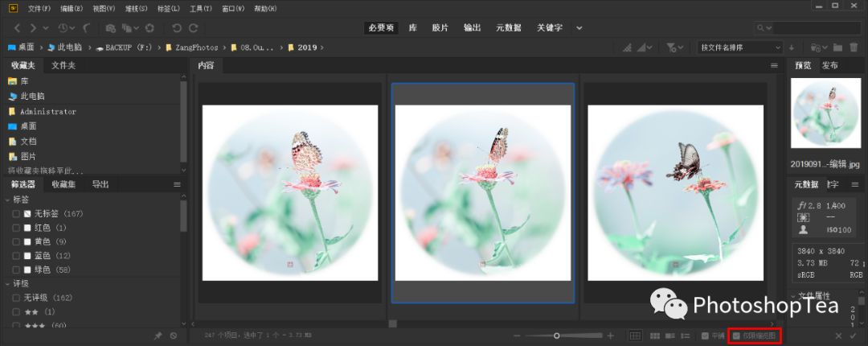The height and width of the screenshot is (346, 868).
Task: Switch to list view icon
Action: [685, 336]
